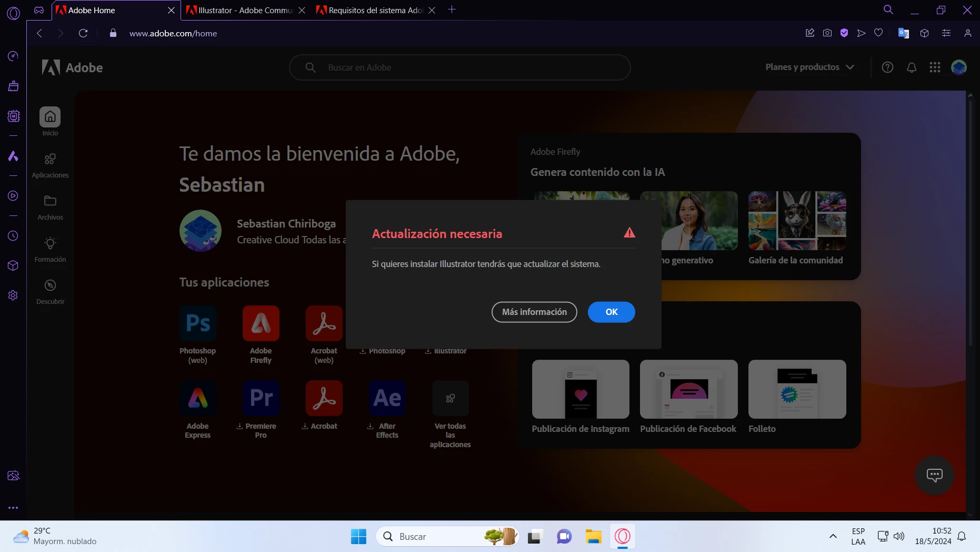Show hidden tray icons chevron
Image resolution: width=980 pixels, height=552 pixels.
coord(833,536)
